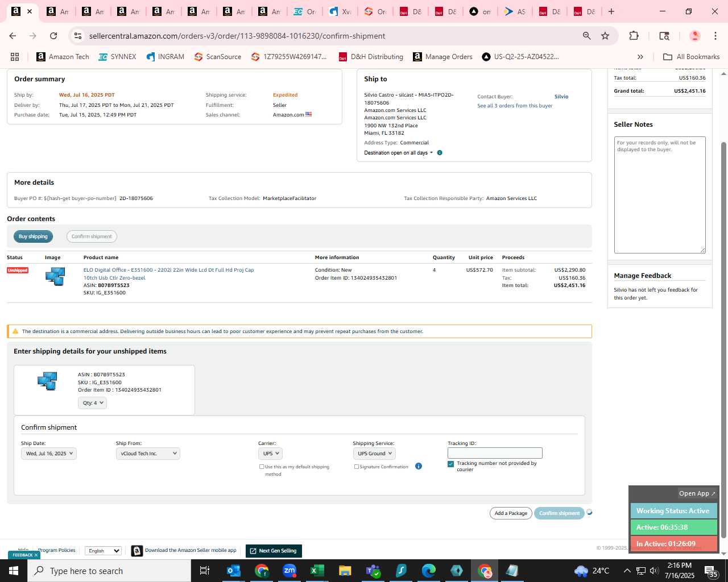The height and width of the screenshot is (582, 728).
Task: Open Task View on the taskbar
Action: [x=205, y=571]
